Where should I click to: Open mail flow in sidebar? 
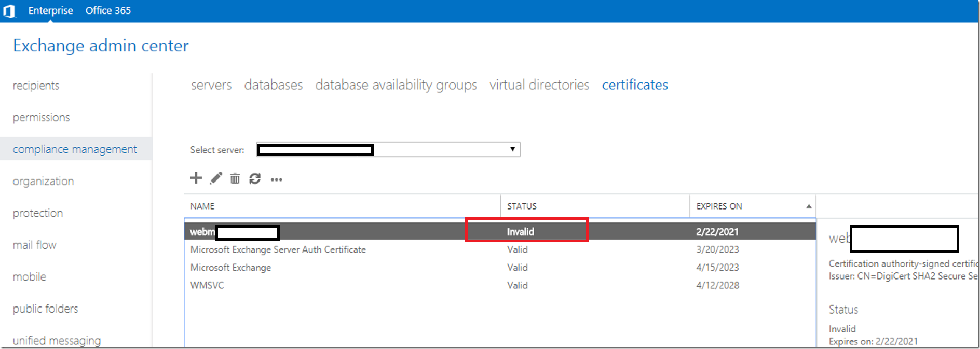click(x=34, y=245)
